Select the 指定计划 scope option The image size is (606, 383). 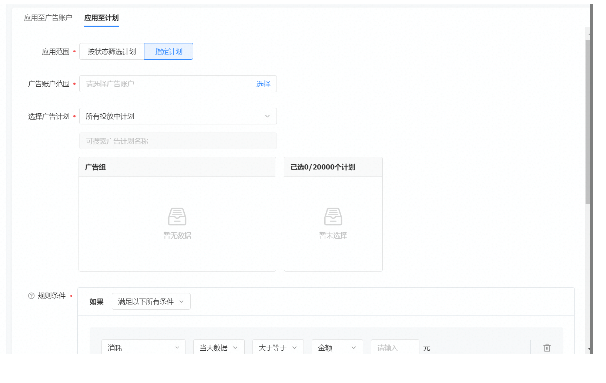coord(169,51)
